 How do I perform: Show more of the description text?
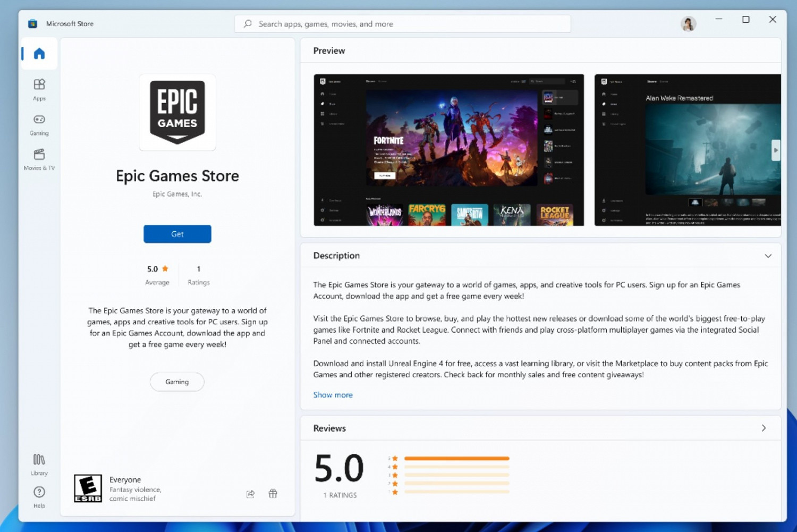tap(333, 395)
